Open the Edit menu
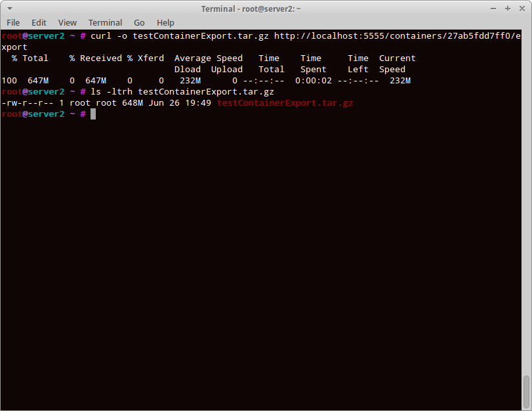 (39, 22)
